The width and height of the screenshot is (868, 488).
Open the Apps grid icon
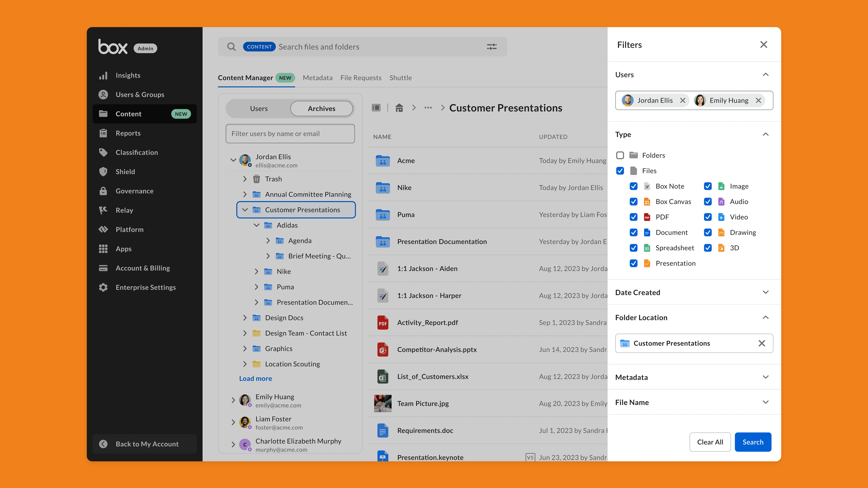[103, 249]
